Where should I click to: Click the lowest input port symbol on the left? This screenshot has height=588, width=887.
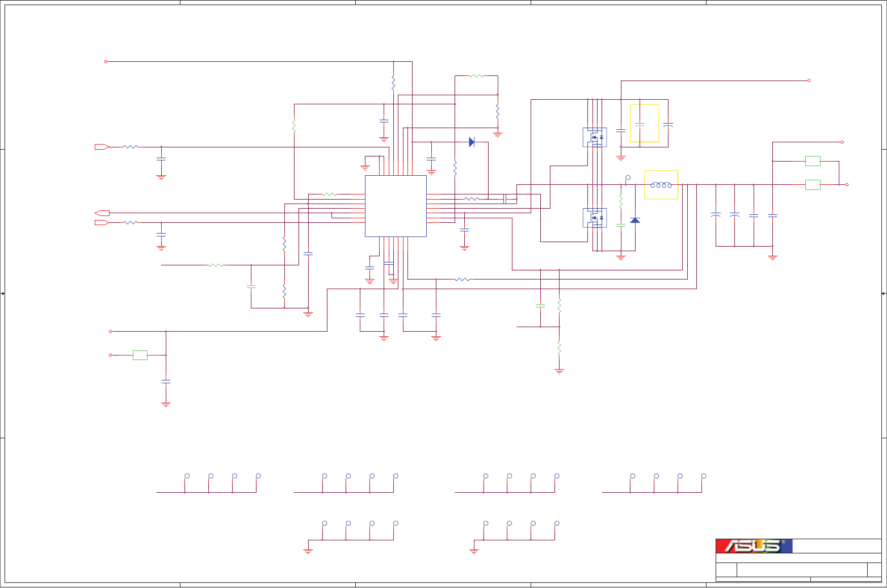click(x=102, y=222)
